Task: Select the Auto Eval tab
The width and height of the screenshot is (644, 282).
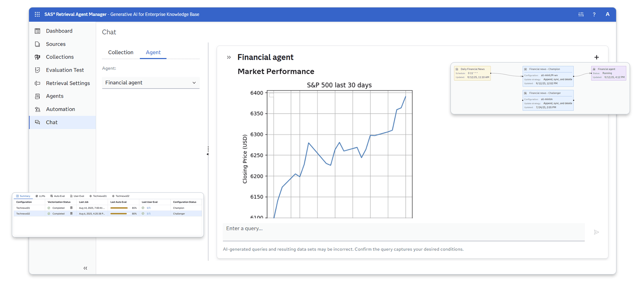Action: coord(58,196)
